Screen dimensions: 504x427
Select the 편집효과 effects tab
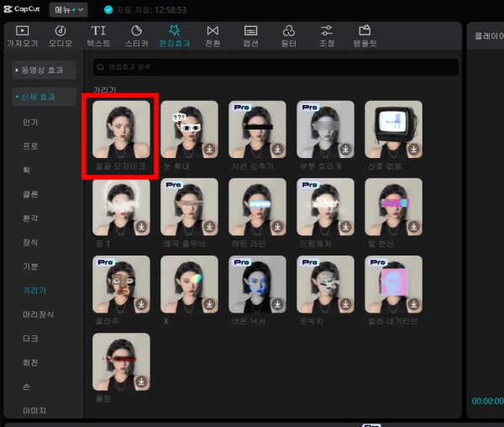175,36
